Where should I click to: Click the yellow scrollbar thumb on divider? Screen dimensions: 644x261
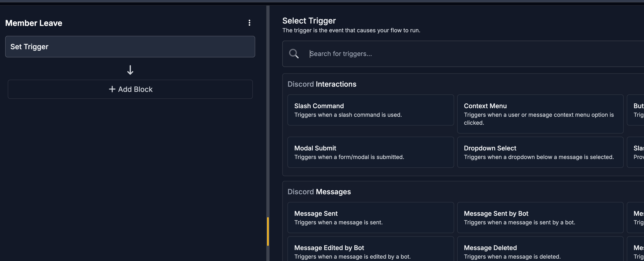pyautogui.click(x=268, y=232)
